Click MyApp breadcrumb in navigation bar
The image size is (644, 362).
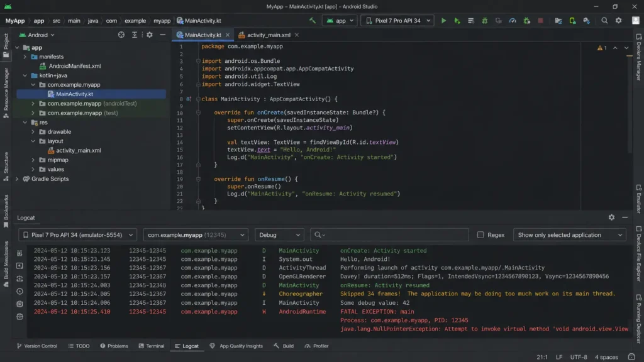point(15,21)
